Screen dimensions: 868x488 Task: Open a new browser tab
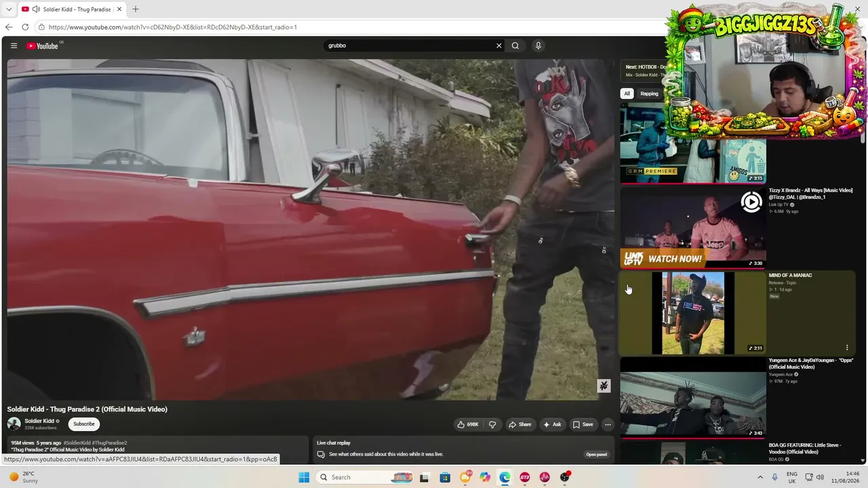(x=136, y=9)
